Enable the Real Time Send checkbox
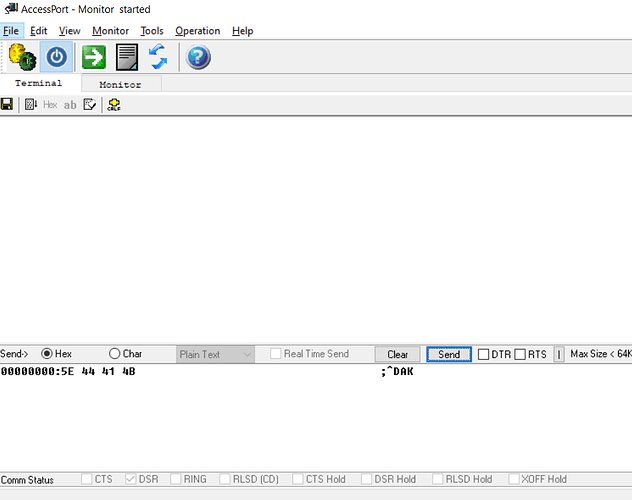 pyautogui.click(x=275, y=354)
